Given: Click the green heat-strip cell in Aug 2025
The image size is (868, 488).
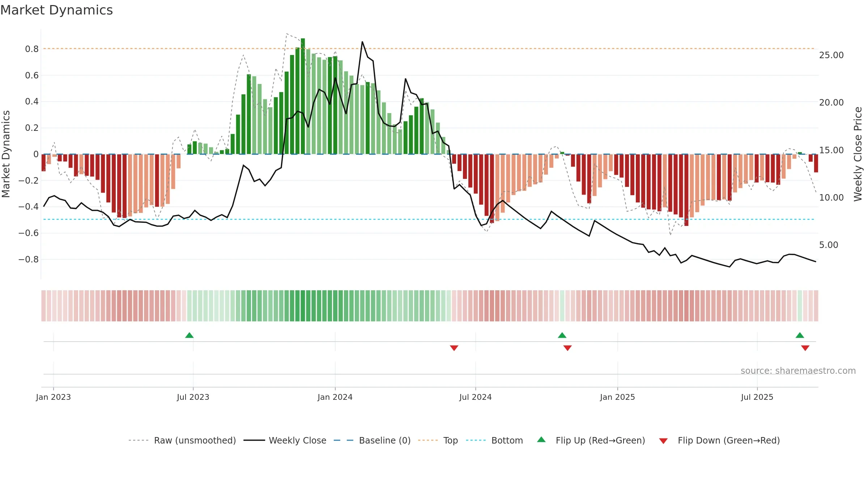Looking at the screenshot, I should pyautogui.click(x=800, y=306).
